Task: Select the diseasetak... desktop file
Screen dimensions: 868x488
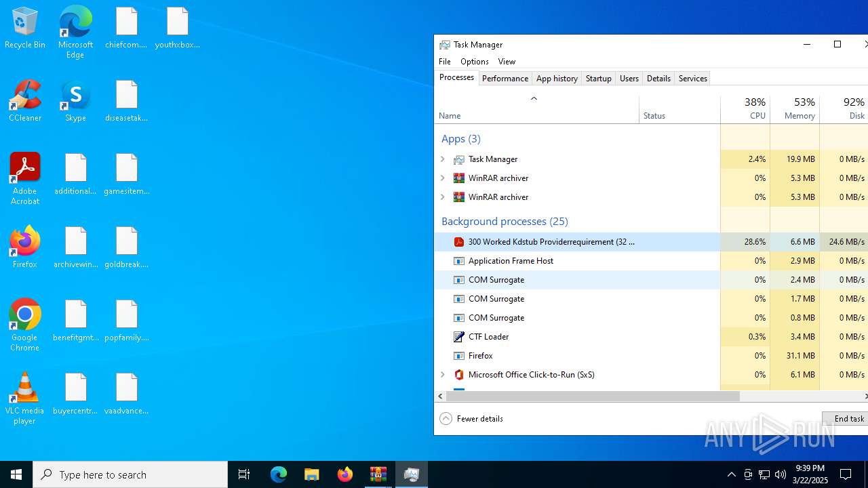Action: coord(126,102)
